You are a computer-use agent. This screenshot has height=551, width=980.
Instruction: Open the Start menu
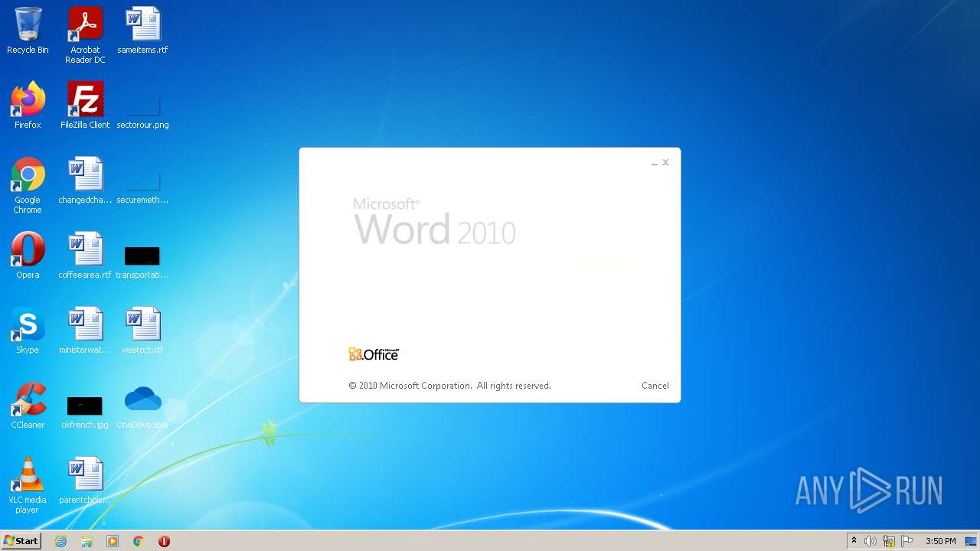click(x=21, y=541)
